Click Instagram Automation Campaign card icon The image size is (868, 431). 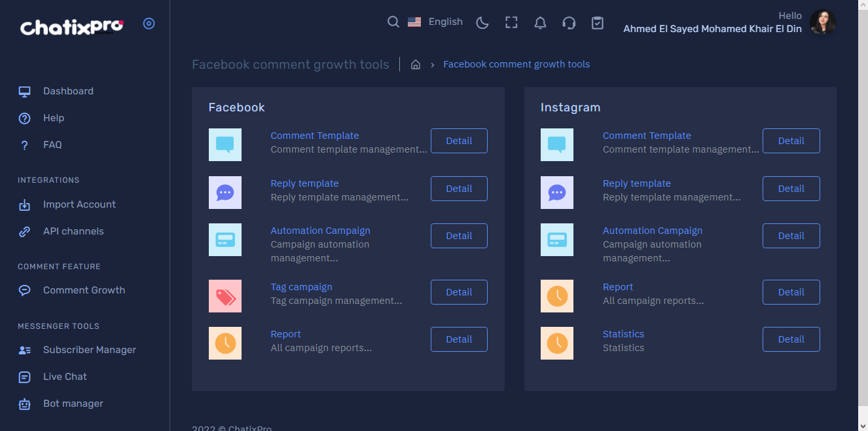(557, 240)
